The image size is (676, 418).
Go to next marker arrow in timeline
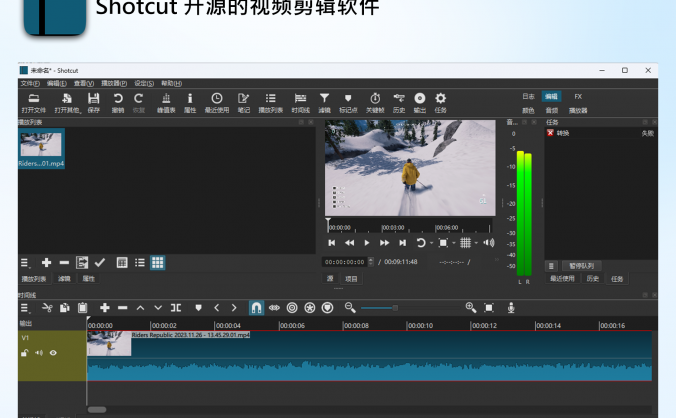(x=234, y=308)
